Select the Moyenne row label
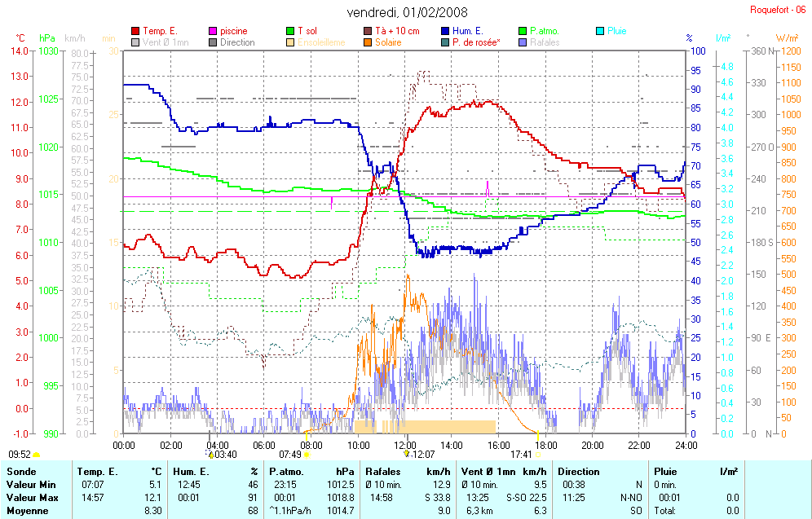The width and height of the screenshot is (812, 519). tap(27, 511)
